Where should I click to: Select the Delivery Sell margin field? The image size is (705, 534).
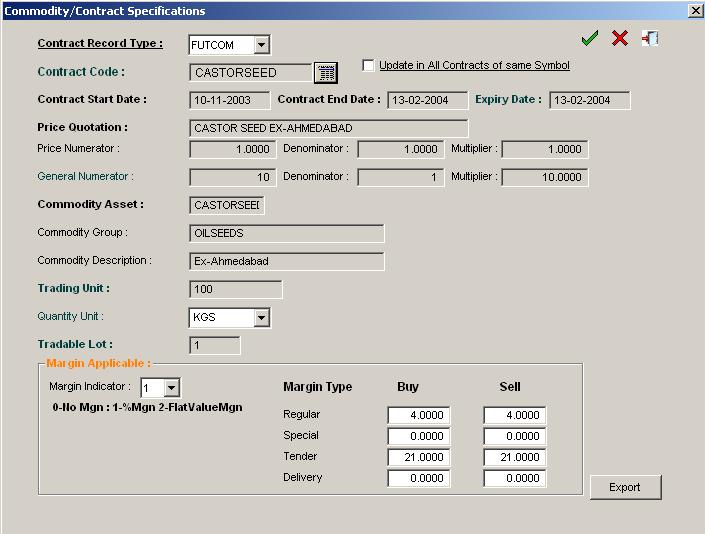pos(514,479)
